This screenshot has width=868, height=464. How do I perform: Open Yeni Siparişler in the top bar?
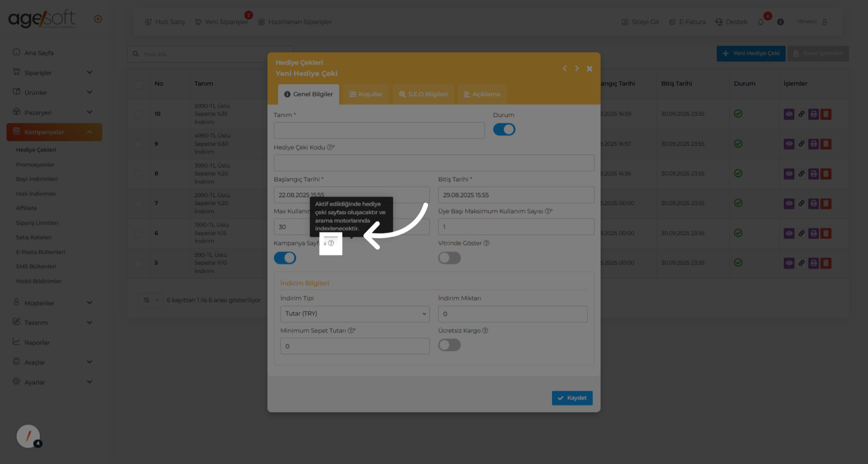tap(222, 22)
